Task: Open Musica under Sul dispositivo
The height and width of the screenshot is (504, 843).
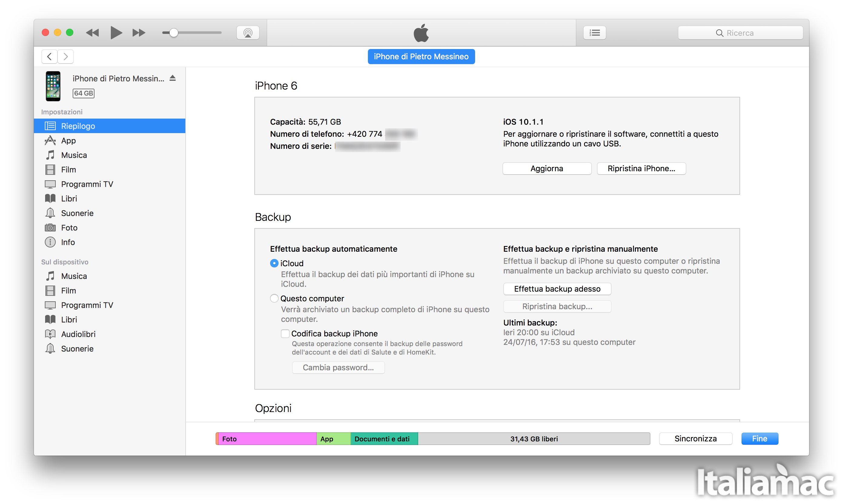Action: (x=109, y=276)
